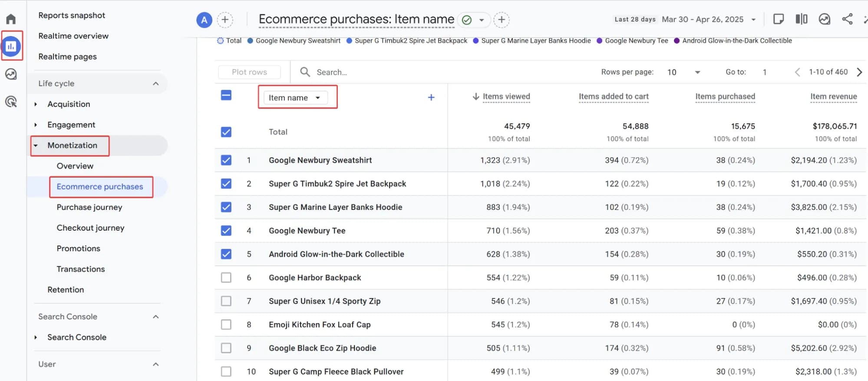Collapse the Search Console section header

pos(155,317)
